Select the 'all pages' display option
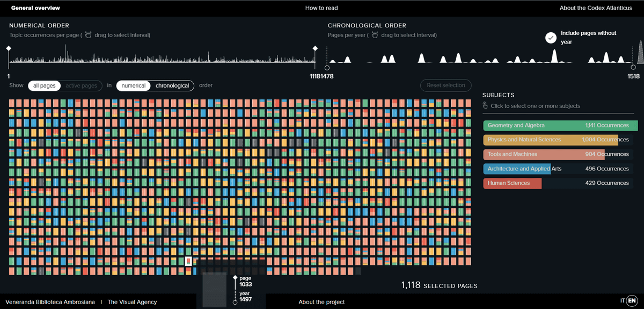This screenshot has height=309, width=644. coord(44,85)
